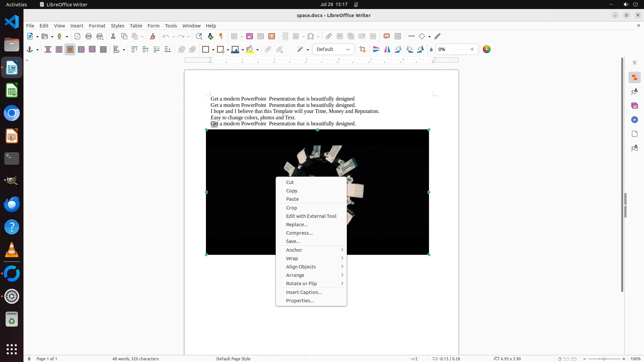Increase transparency with the plus stepper

(472, 50)
